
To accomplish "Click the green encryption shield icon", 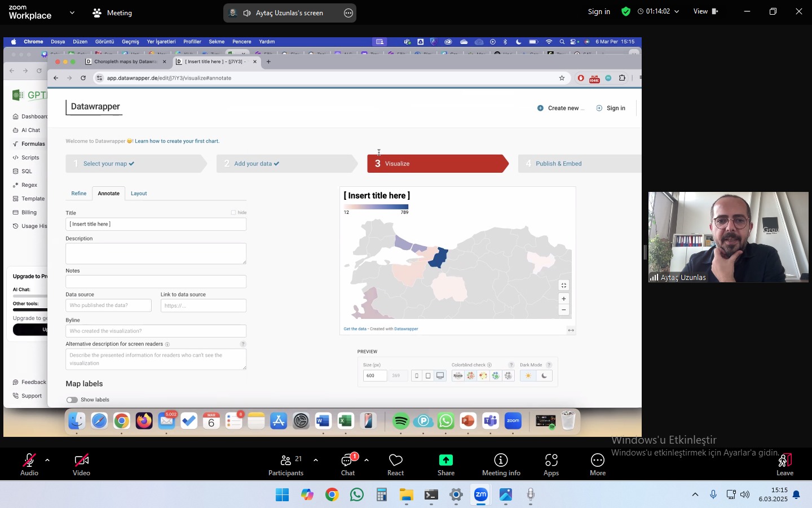I will tap(626, 11).
